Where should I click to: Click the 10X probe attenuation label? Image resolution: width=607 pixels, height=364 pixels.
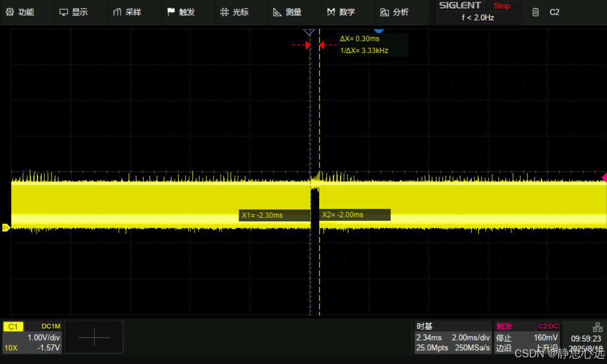tap(11, 348)
